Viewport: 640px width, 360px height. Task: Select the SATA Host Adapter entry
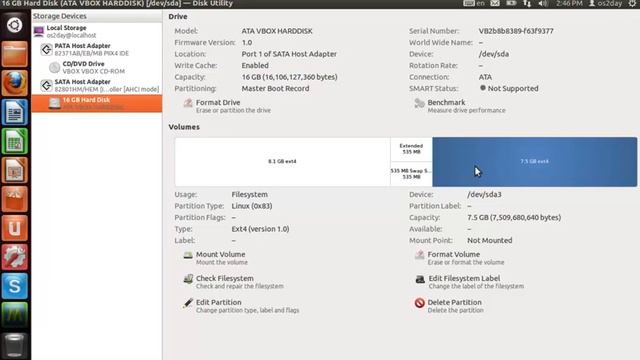click(97, 85)
